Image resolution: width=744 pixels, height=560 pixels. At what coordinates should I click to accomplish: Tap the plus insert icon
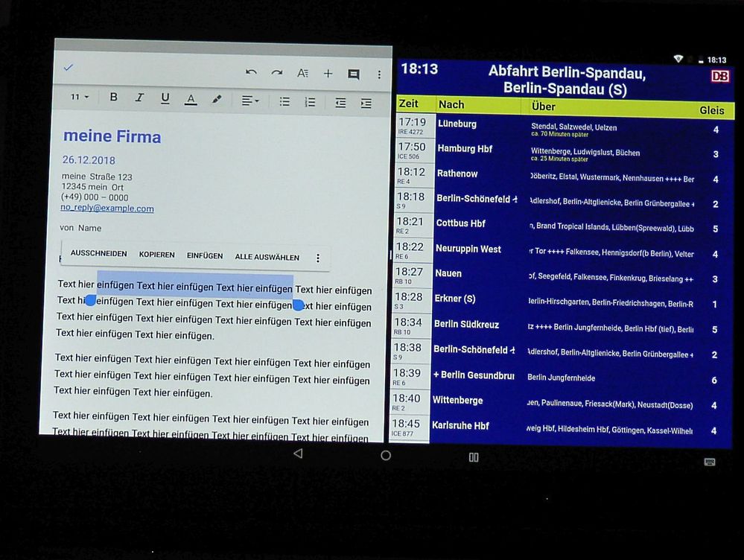[x=328, y=74]
